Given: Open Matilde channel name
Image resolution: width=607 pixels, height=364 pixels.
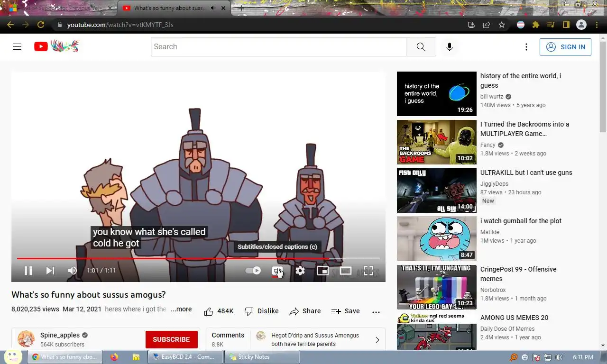Looking at the screenshot, I should click(490, 232).
